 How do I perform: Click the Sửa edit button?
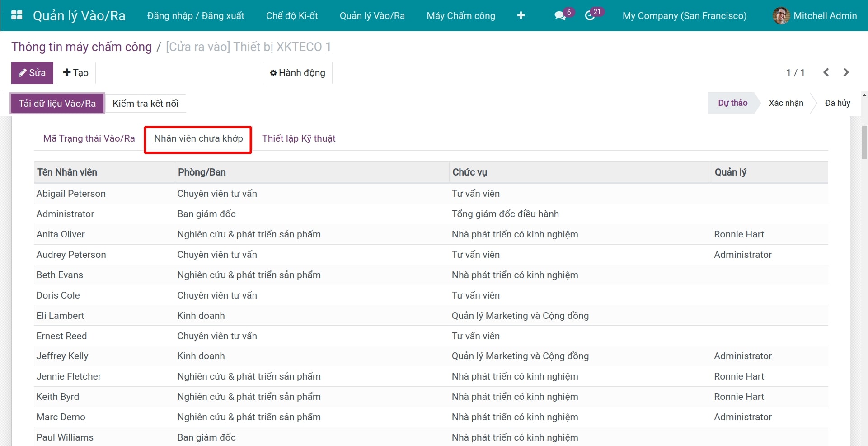(x=32, y=73)
